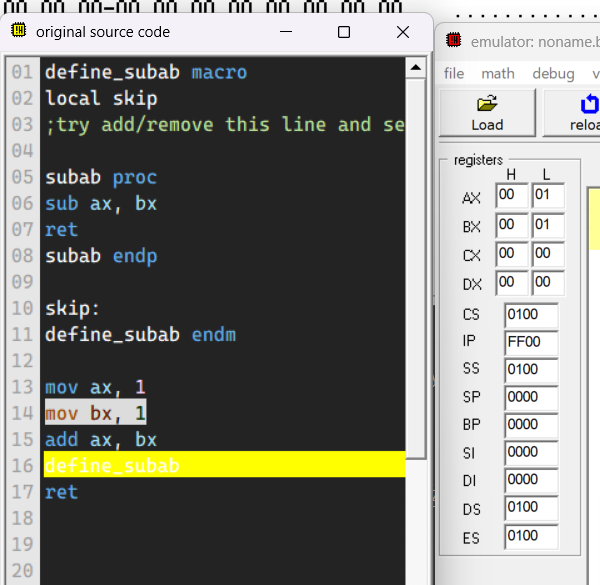Viewport: 600px width, 585px height.
Task: Click the ES register field
Action: [531, 537]
